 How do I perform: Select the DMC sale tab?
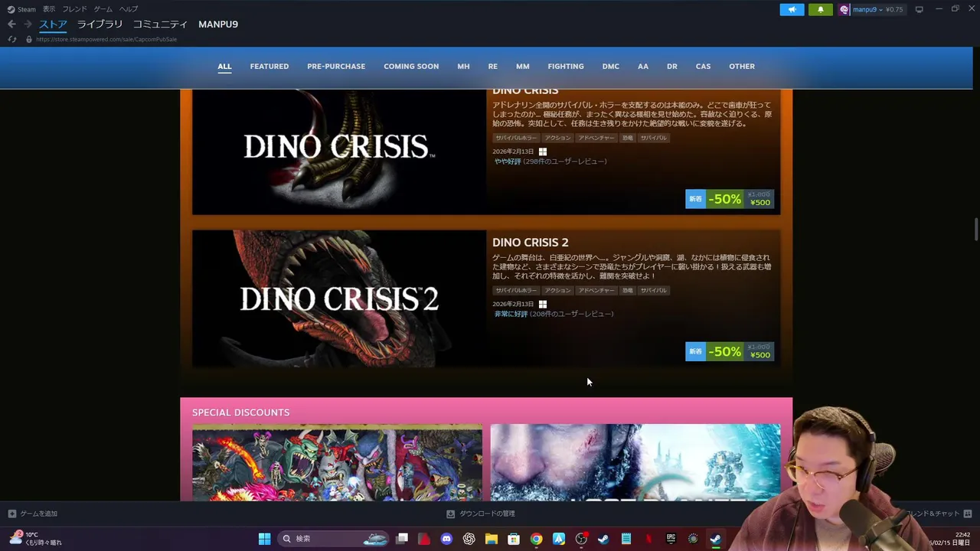point(611,67)
